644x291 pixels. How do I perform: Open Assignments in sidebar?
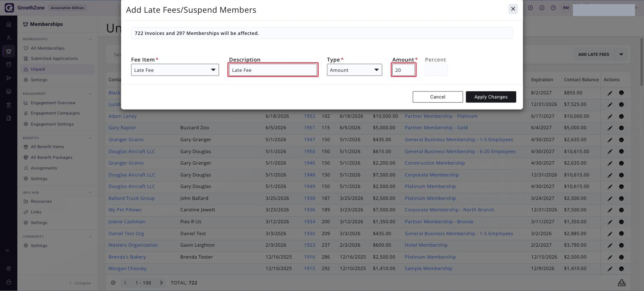(44, 168)
